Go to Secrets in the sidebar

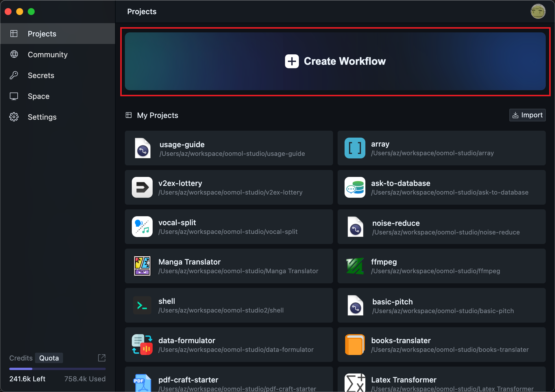point(41,75)
